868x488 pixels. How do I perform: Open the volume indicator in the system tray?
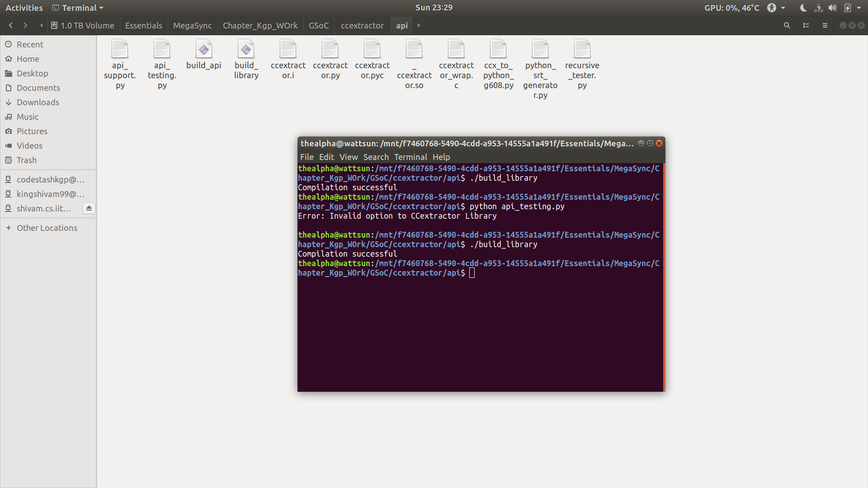coord(832,8)
